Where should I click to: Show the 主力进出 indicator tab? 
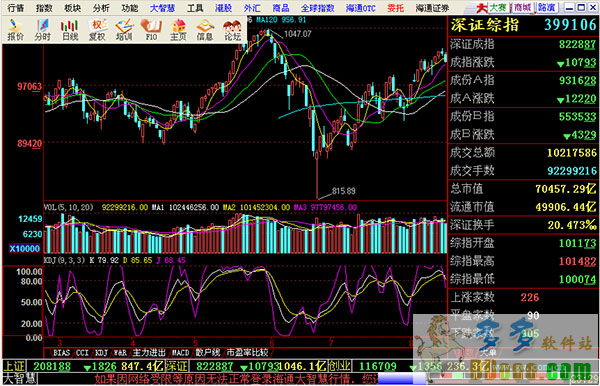(149, 352)
